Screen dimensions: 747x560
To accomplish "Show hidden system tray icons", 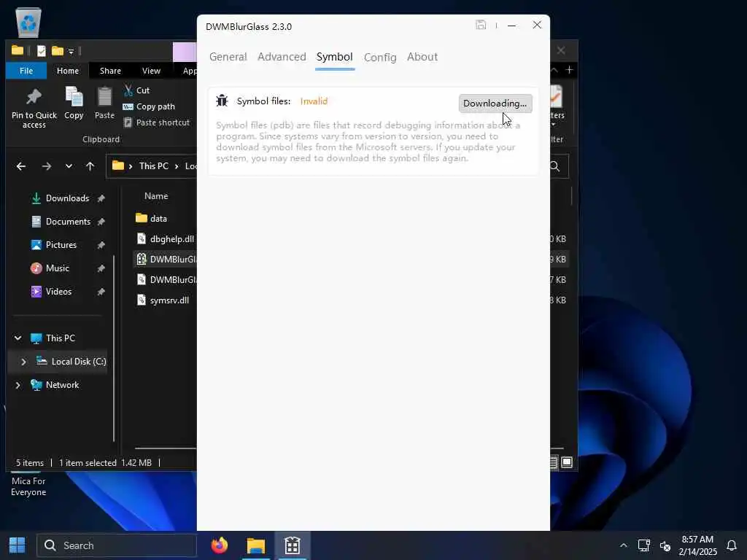I will (x=623, y=545).
